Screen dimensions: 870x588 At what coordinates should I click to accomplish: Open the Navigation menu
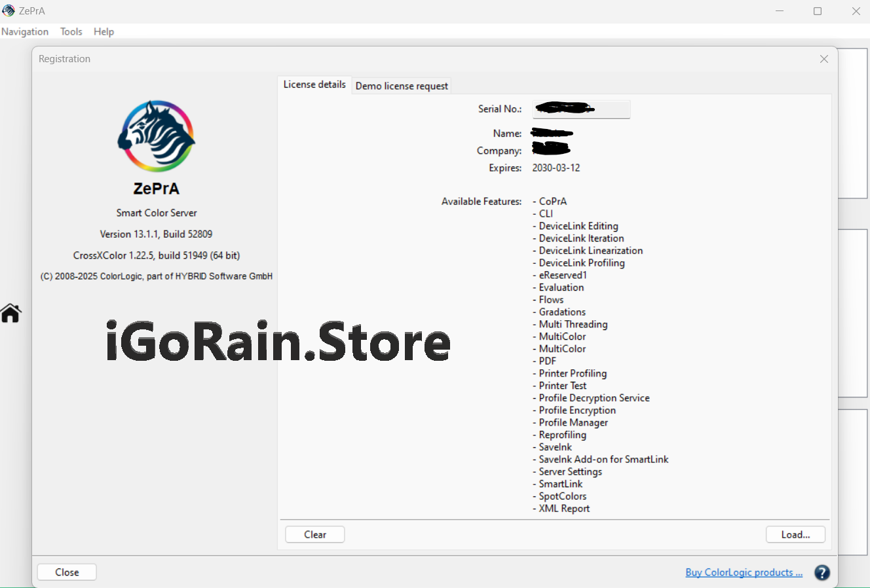[x=25, y=31]
